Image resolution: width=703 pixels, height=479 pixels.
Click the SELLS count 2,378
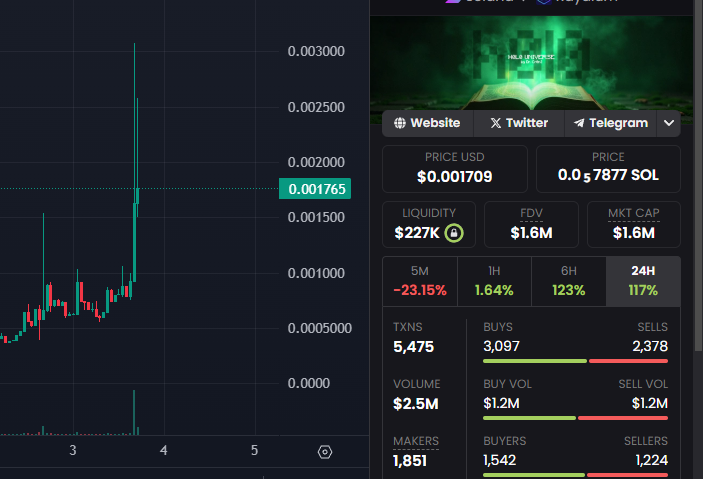(x=650, y=346)
